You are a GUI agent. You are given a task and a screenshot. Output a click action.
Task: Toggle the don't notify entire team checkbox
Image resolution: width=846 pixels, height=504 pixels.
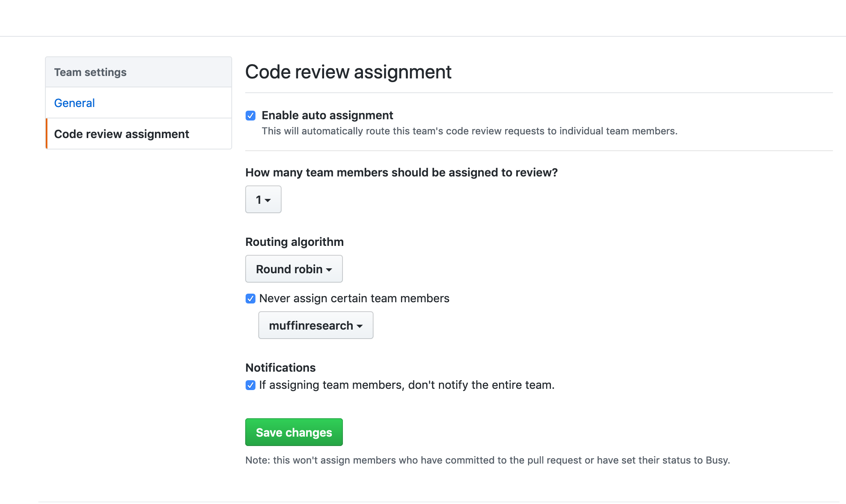coord(251,385)
